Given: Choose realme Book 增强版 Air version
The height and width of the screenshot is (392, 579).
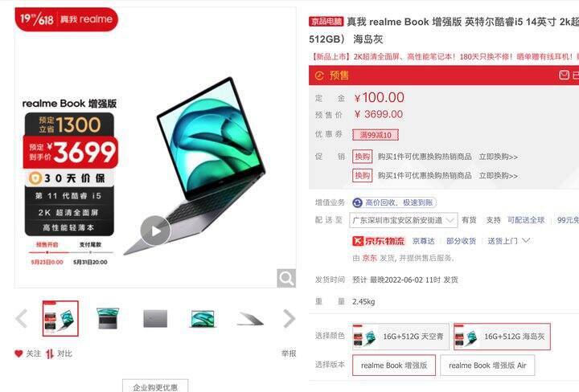Looking at the screenshot, I should click(487, 365).
